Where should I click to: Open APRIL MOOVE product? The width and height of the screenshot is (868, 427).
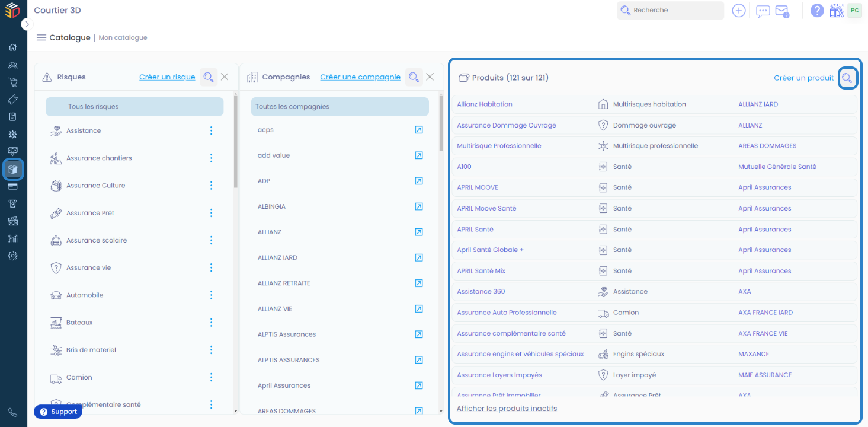[x=478, y=187]
